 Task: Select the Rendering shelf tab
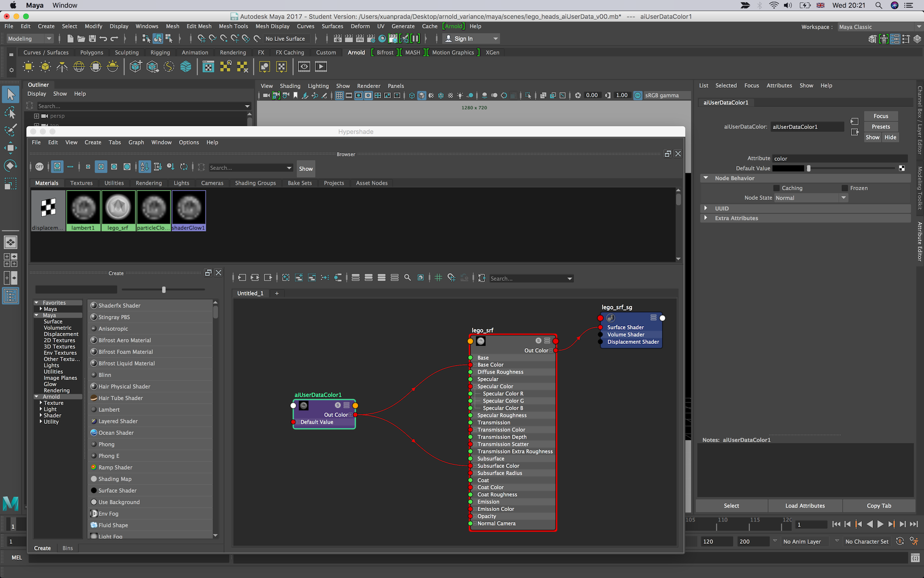233,53
